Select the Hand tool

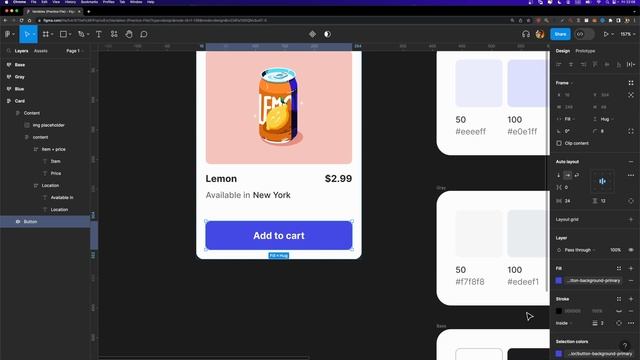tap(129, 34)
